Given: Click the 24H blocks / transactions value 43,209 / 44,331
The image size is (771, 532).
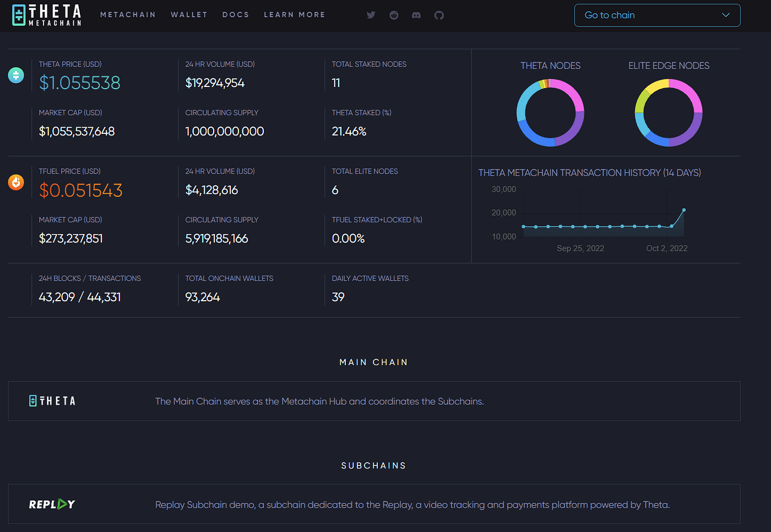Looking at the screenshot, I should [80, 297].
